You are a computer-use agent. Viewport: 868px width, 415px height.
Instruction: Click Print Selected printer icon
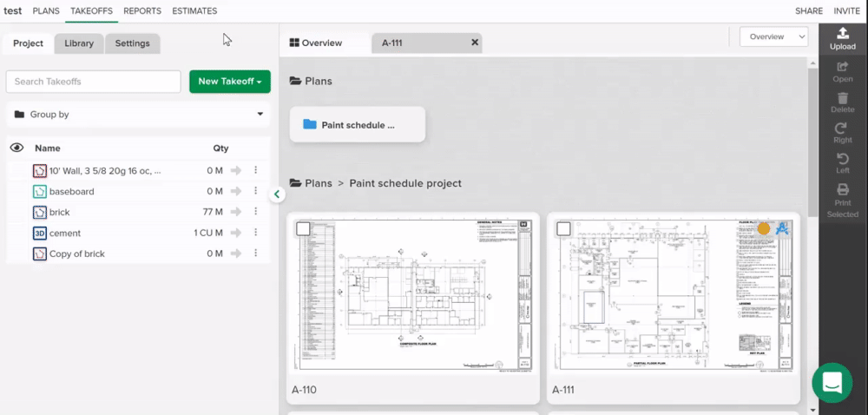click(x=843, y=190)
